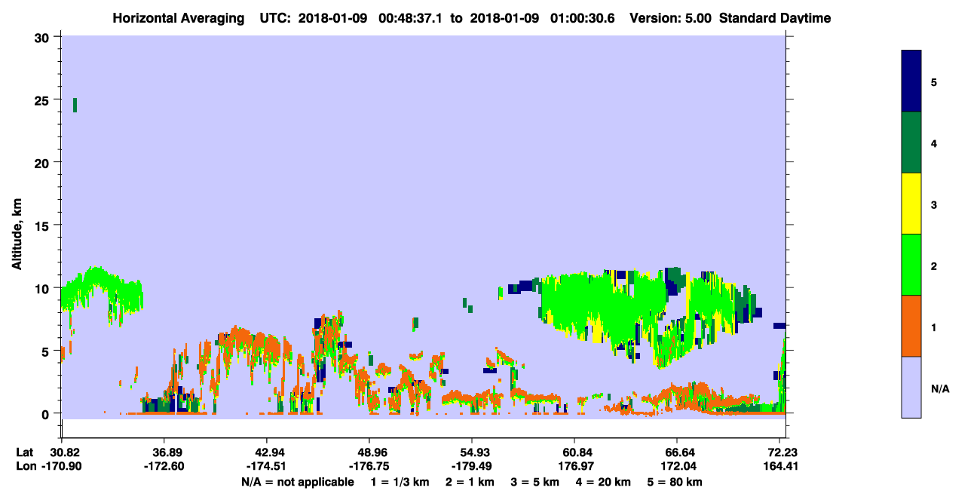Click the '1 = 1/3 km' footnote

click(400, 482)
